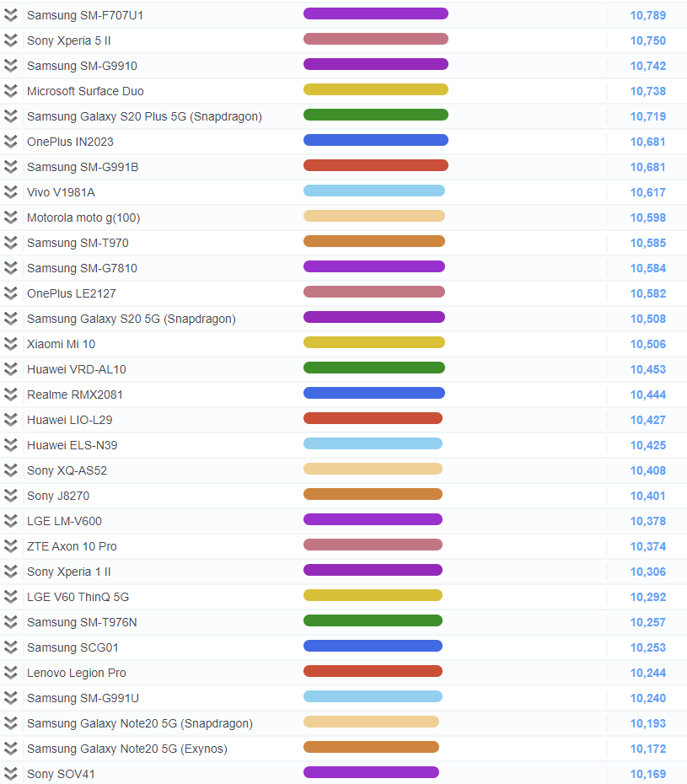Image resolution: width=687 pixels, height=784 pixels.
Task: Click the score 10,598
Action: pos(648,218)
